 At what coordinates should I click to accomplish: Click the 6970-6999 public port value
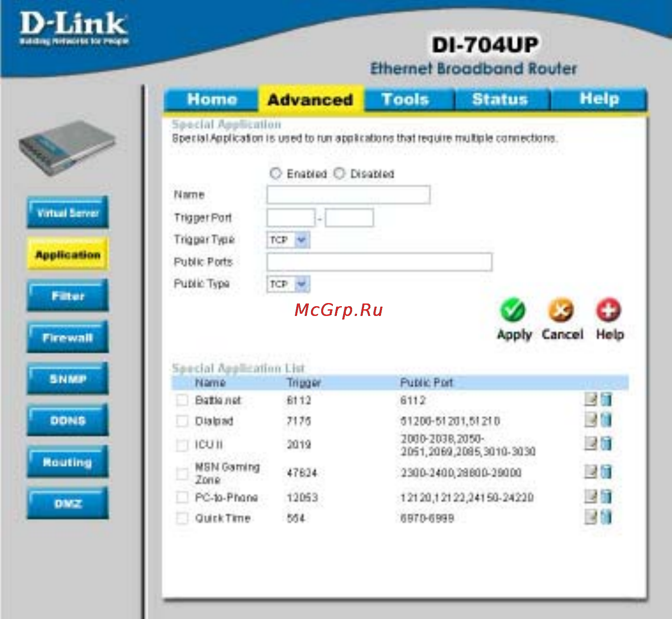(x=427, y=519)
